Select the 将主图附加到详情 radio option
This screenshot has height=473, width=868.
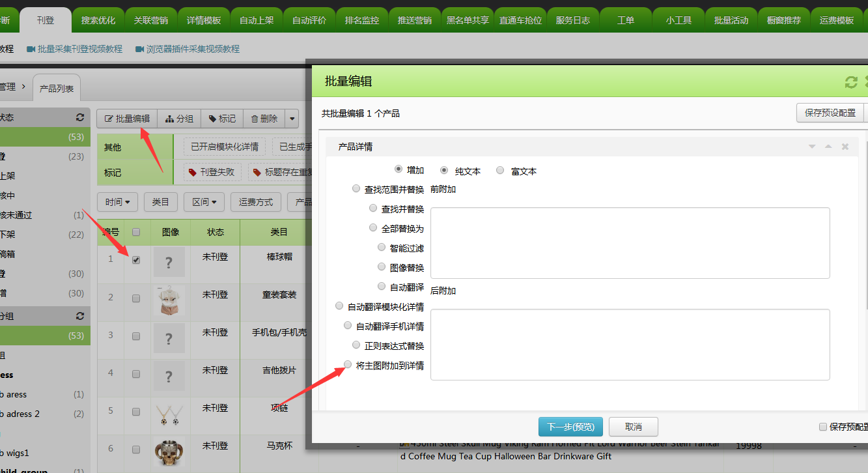(348, 365)
